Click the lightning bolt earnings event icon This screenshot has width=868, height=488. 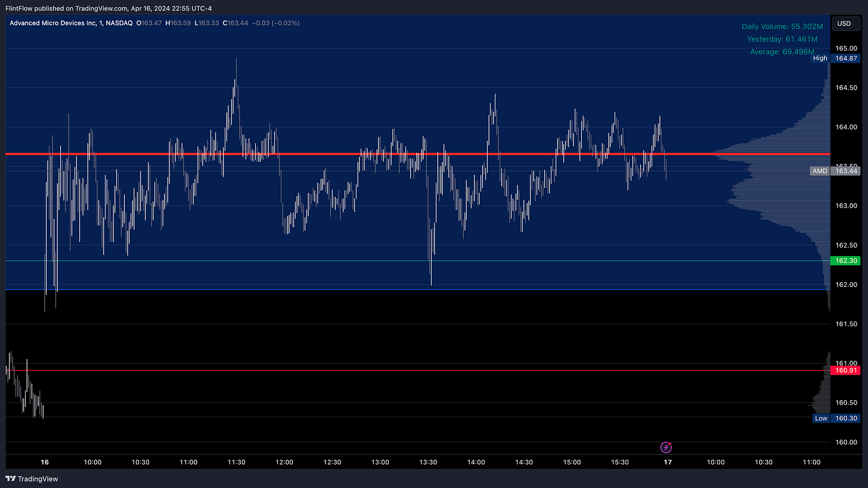click(x=666, y=447)
